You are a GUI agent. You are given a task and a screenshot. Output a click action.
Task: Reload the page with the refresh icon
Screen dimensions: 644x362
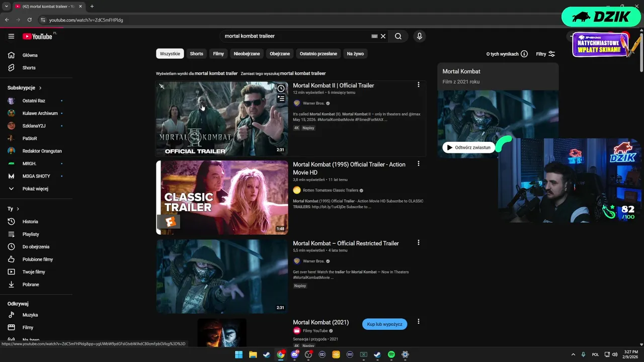click(x=29, y=20)
